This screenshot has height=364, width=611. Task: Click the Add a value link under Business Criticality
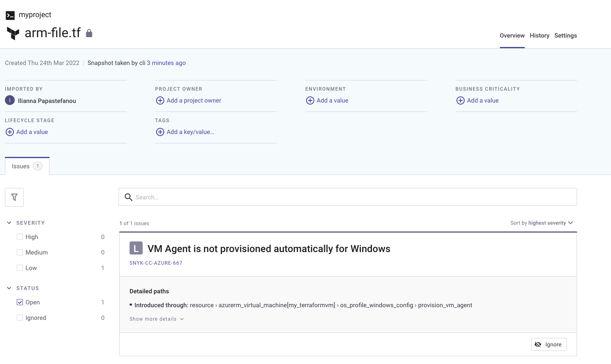(483, 100)
